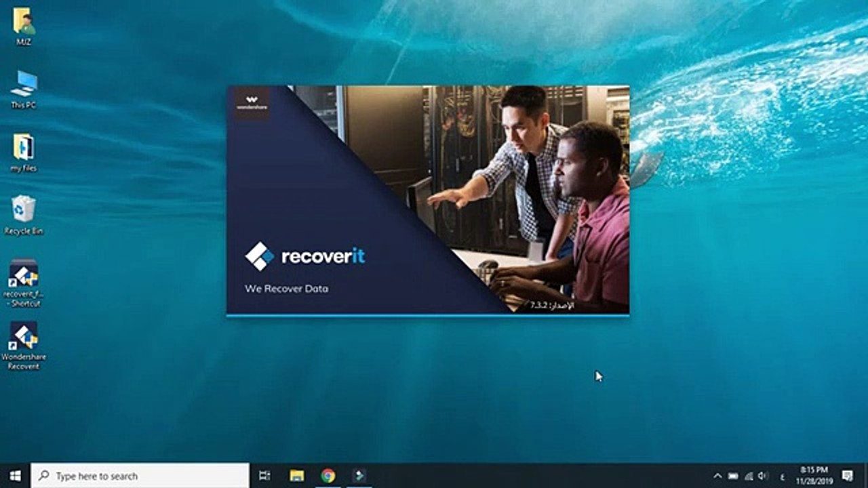This screenshot has width=868, height=488.
Task: Switch the input language indicator
Action: (783, 476)
